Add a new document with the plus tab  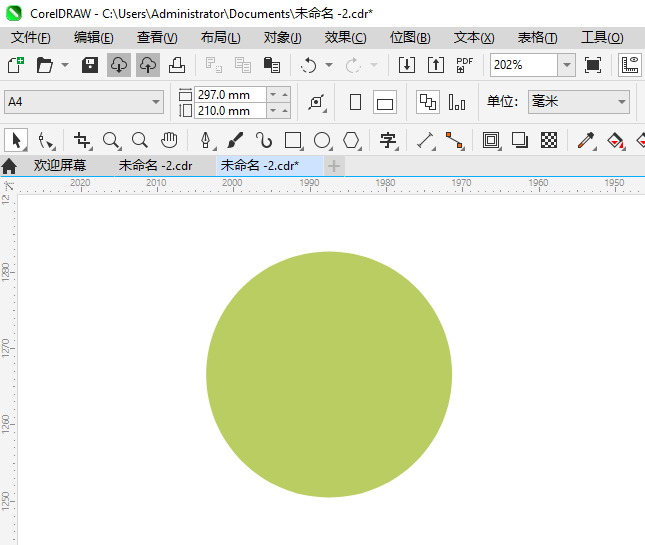pyautogui.click(x=334, y=166)
